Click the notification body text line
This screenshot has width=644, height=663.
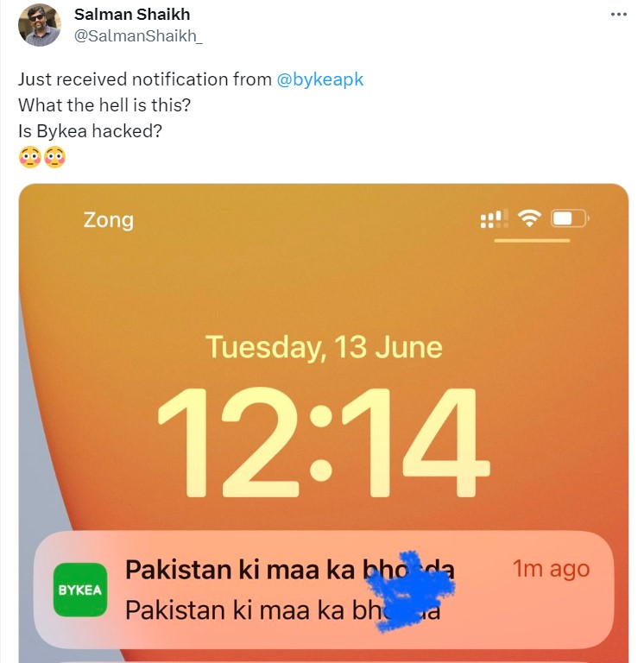(283, 610)
